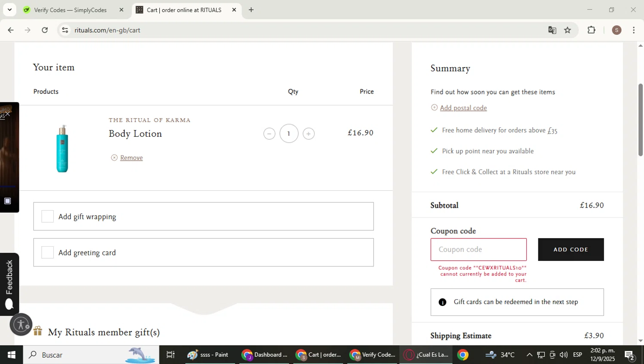Click the browser back arrow
Viewport: 644px width, 364px height.
(11, 30)
